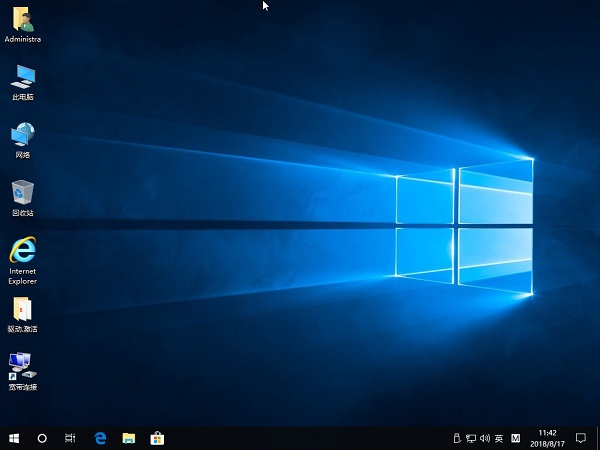
Task: Open the volume speaker control
Action: [484, 438]
